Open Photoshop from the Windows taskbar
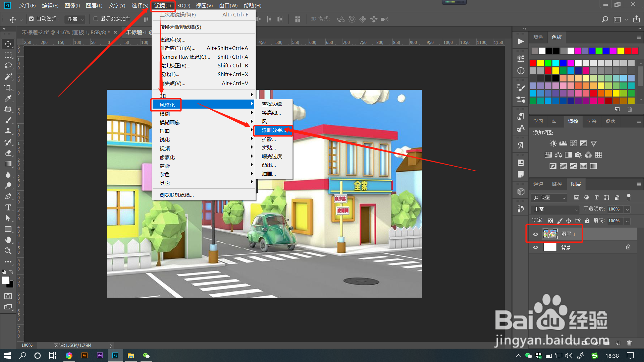 click(115, 356)
